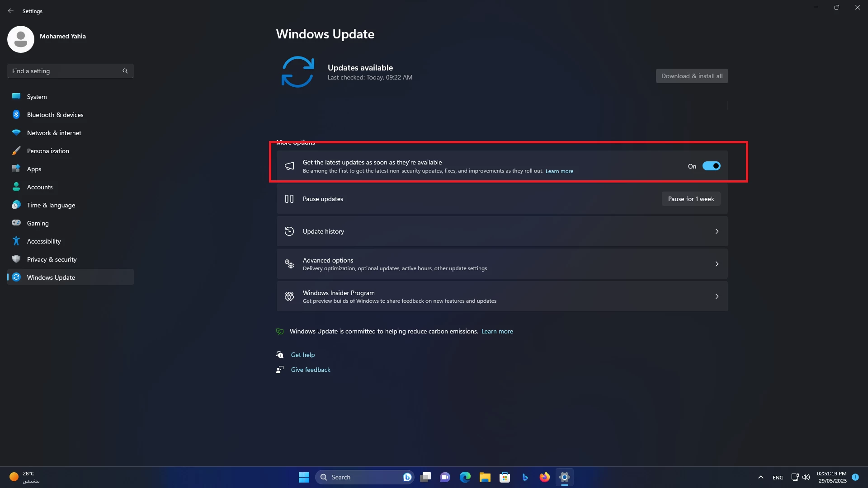Click the Apps icon in sidebar
The image size is (868, 488).
[x=16, y=169]
